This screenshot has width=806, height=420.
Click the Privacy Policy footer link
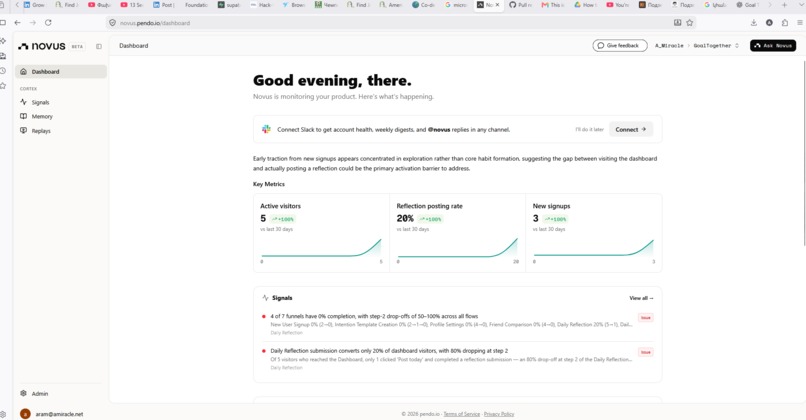tap(499, 414)
